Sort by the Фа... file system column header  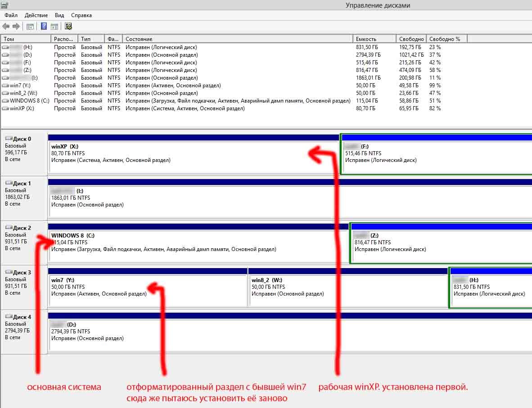click(x=113, y=39)
